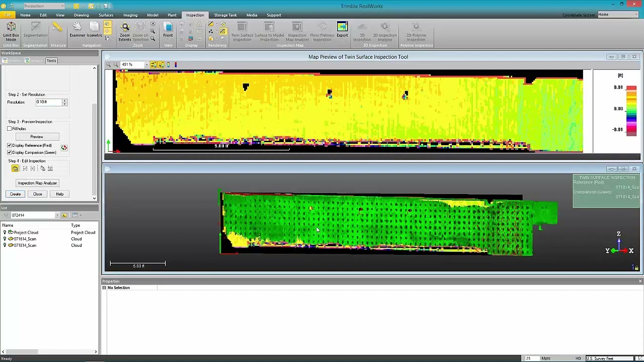
Task: Click the Close button in Tools panel
Action: click(38, 194)
